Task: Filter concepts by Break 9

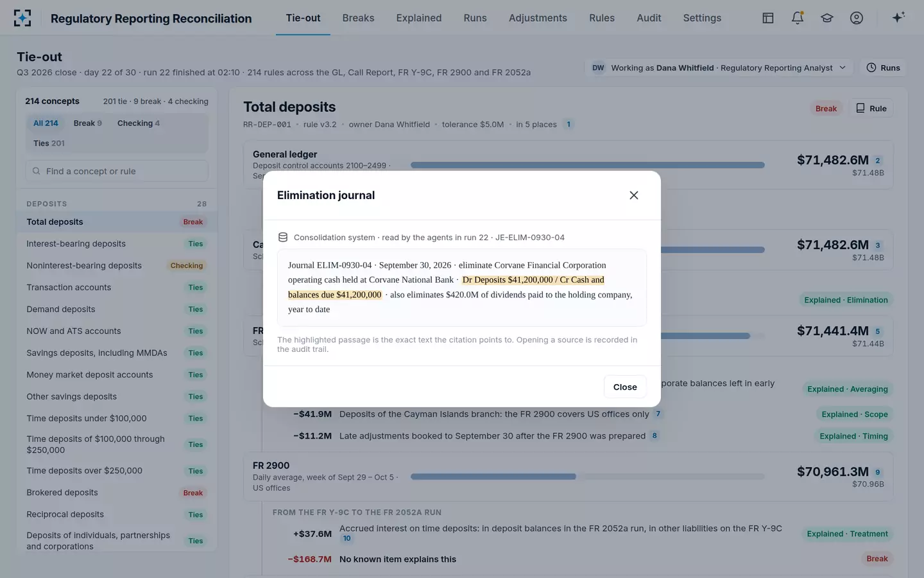Action: coord(87,123)
